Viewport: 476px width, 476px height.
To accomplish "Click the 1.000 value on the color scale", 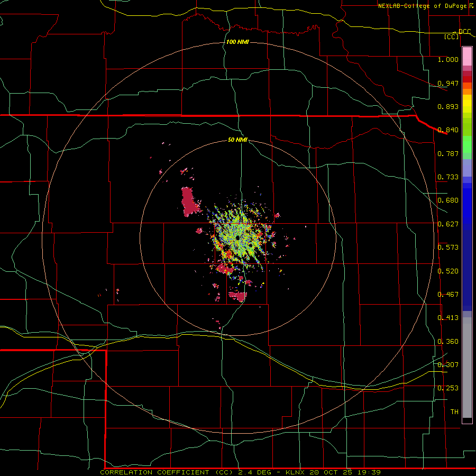I will tap(448, 59).
